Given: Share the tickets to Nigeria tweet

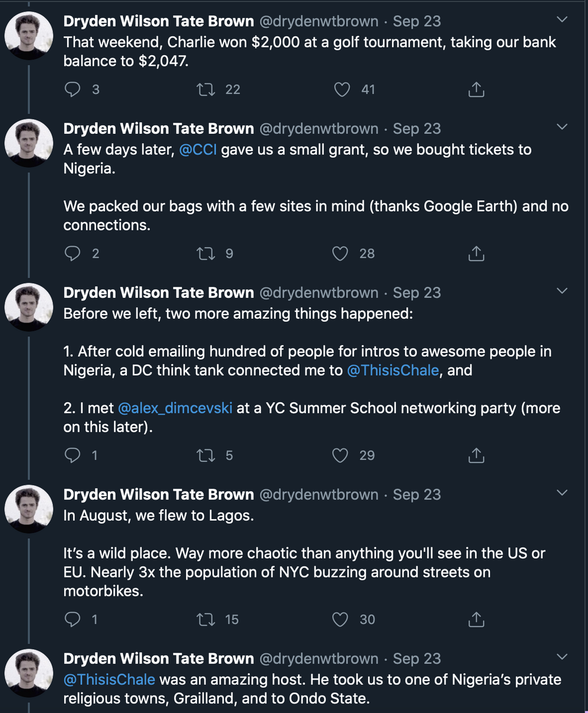Looking at the screenshot, I should click(x=476, y=254).
